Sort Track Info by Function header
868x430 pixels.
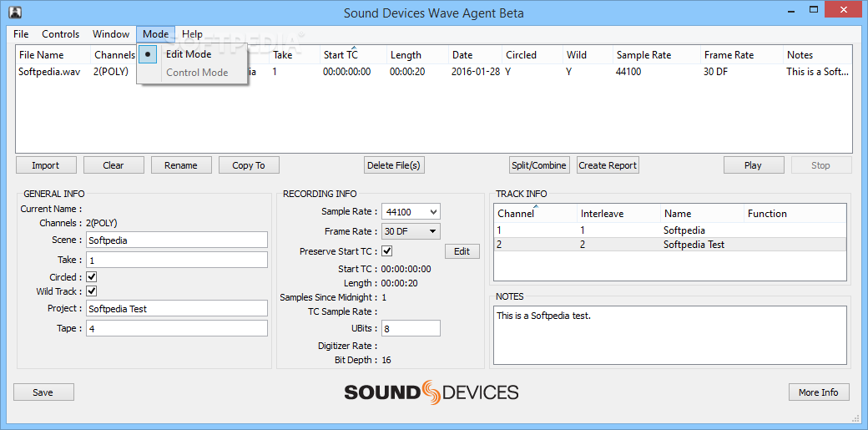[x=795, y=214]
